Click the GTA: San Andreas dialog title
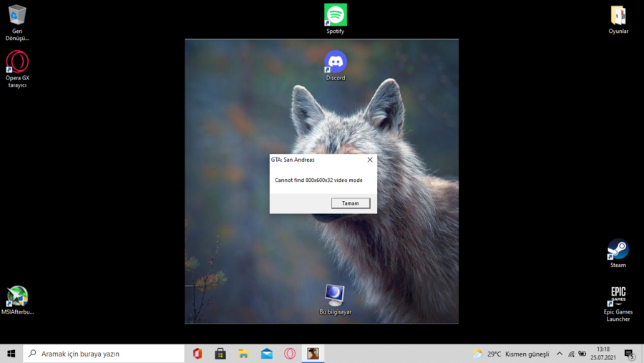Screen dimensions: 644x363 point(293,160)
